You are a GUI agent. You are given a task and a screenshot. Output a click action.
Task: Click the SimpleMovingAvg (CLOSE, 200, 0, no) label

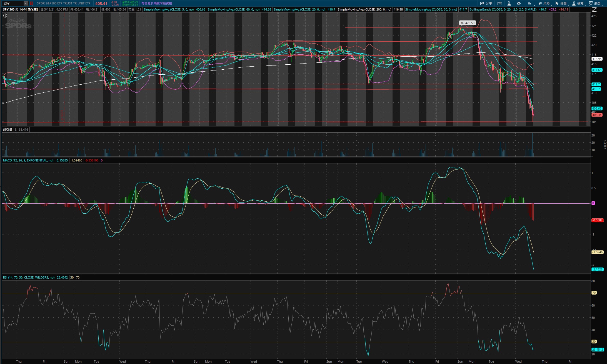[x=364, y=9]
